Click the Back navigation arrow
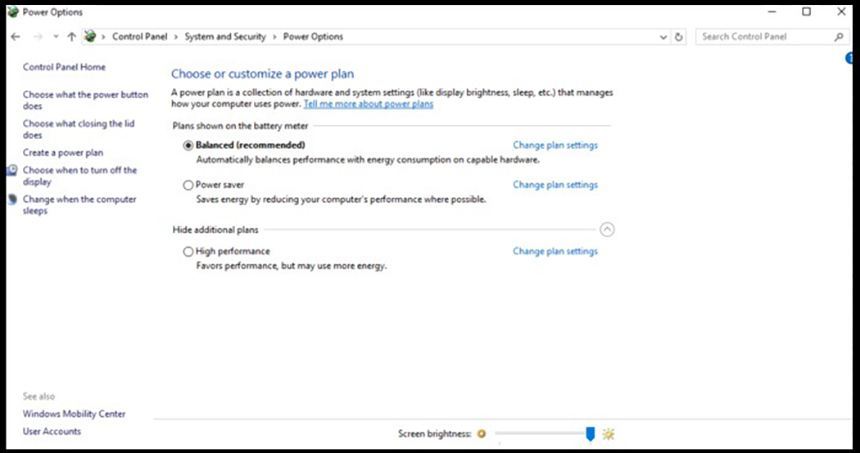Viewport: 860px width, 453px height. pyautogui.click(x=14, y=37)
